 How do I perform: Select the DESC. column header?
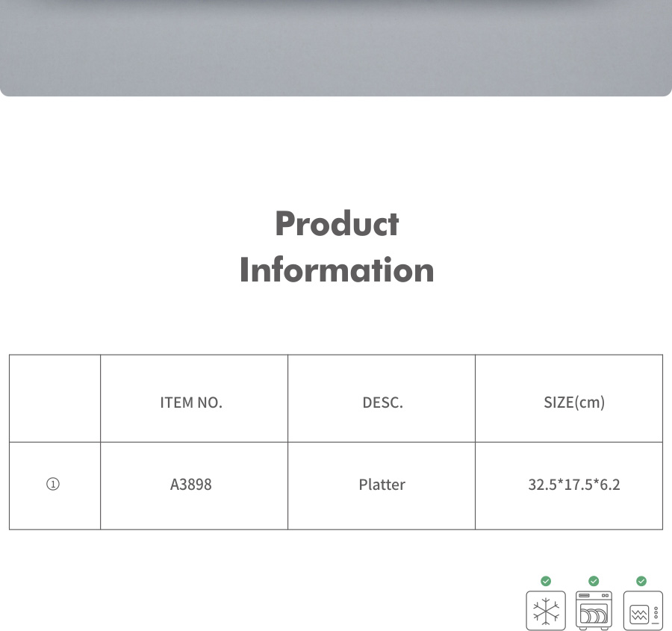(382, 402)
